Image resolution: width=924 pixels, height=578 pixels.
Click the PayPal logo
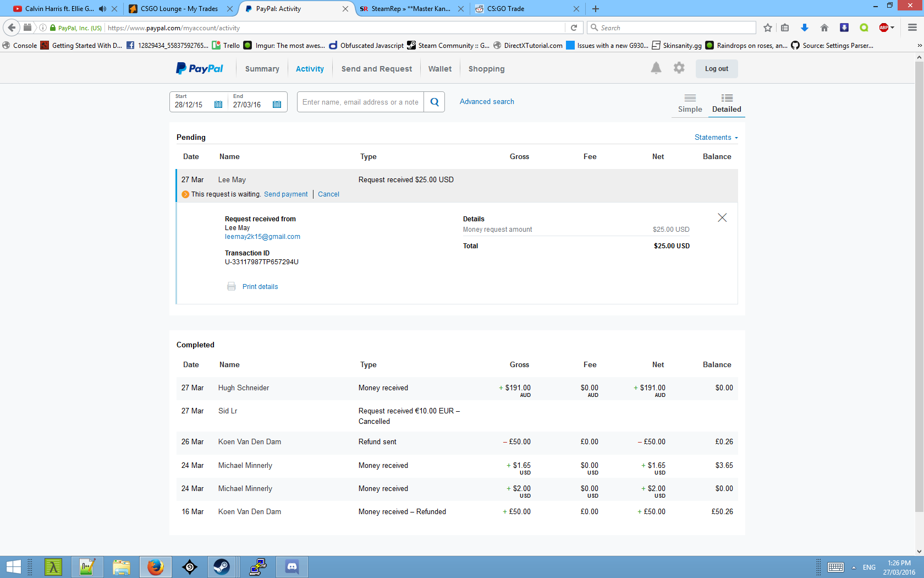[x=200, y=69]
